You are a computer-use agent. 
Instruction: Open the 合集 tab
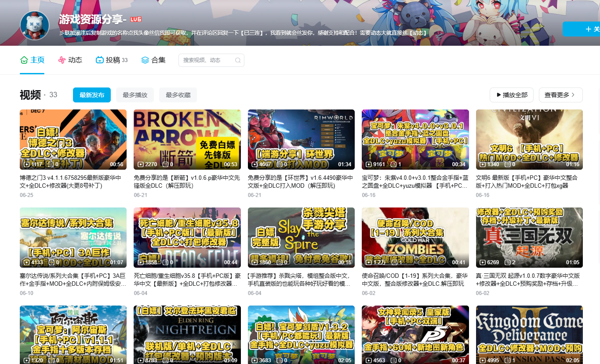coord(158,60)
